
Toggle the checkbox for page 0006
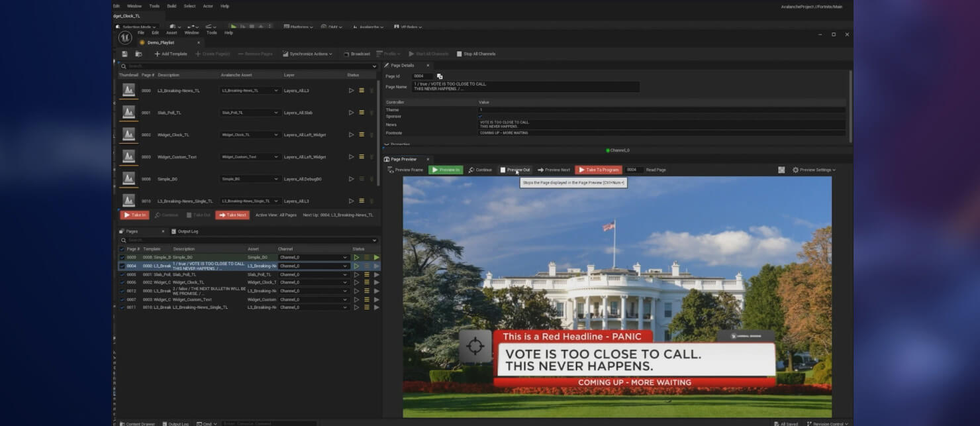(x=122, y=282)
